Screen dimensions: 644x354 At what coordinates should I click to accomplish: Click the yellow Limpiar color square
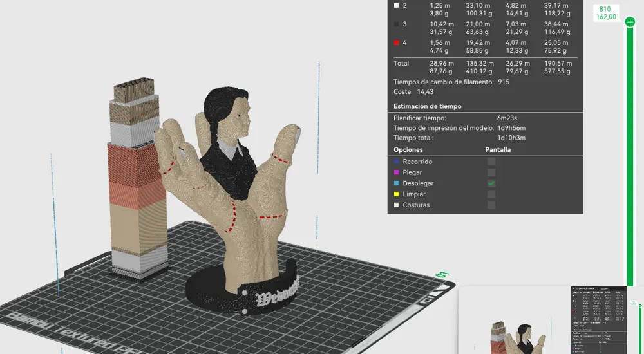[x=396, y=194]
